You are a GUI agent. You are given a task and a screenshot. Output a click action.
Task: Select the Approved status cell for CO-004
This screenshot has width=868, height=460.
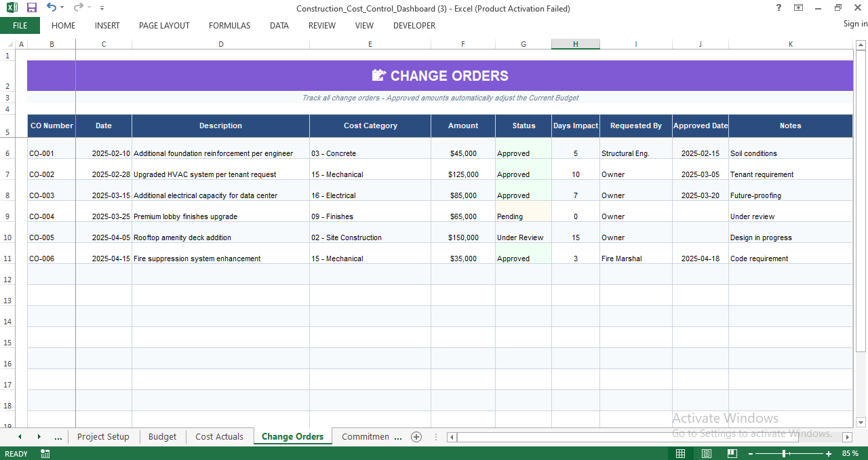click(523, 216)
